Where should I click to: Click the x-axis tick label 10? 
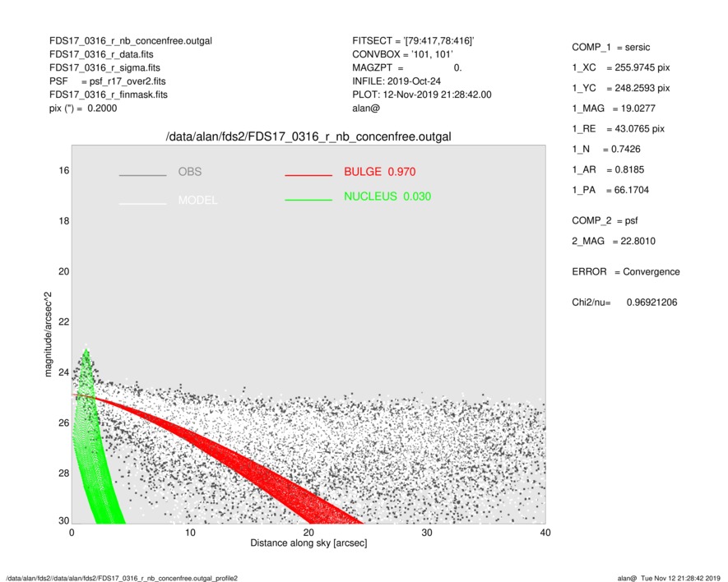[190, 533]
